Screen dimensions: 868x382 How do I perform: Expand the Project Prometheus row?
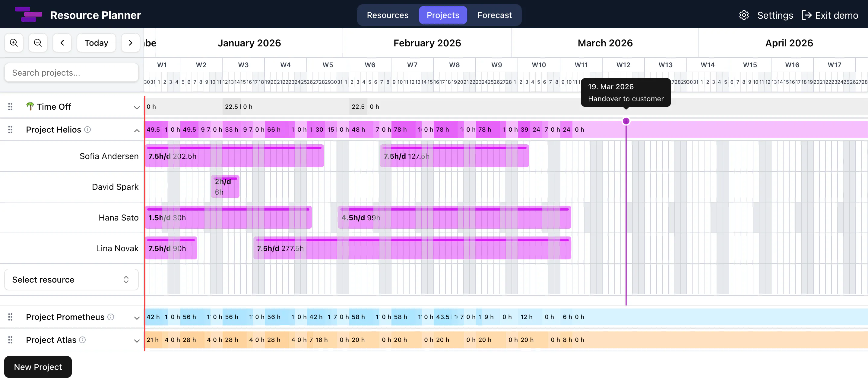(136, 318)
